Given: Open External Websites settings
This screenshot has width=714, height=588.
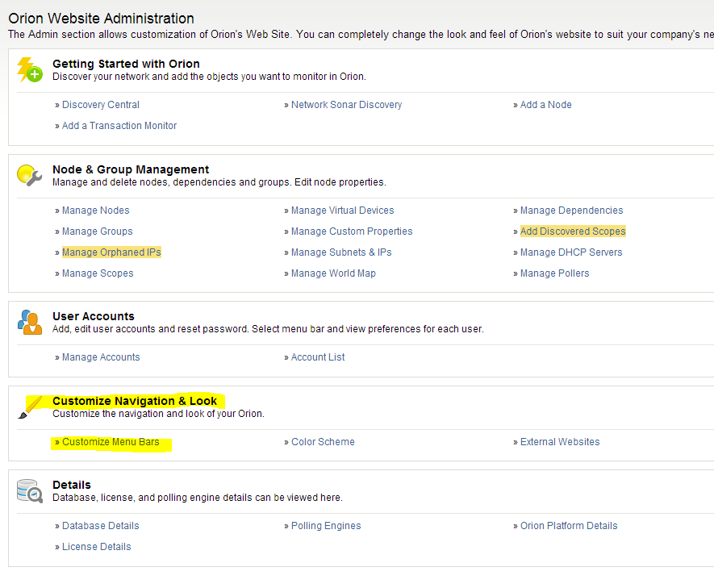Looking at the screenshot, I should pos(560,442).
